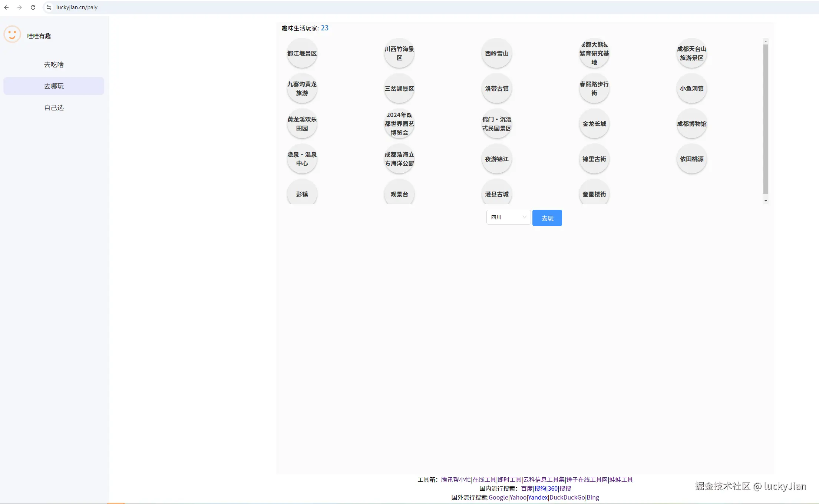819x504 pixels.
Task: Open the 百度 search link
Action: (x=526, y=489)
